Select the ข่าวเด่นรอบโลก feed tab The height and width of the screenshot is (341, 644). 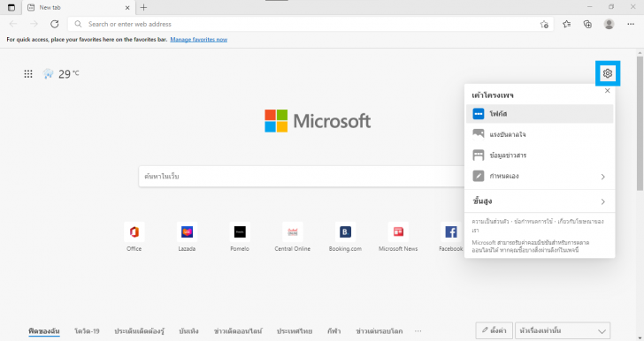click(x=379, y=330)
